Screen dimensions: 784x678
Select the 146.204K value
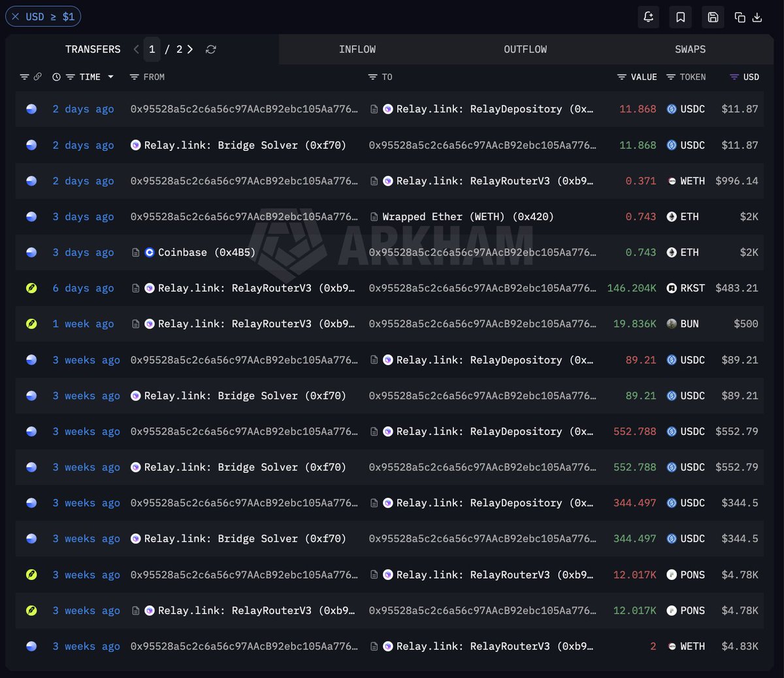tap(632, 288)
